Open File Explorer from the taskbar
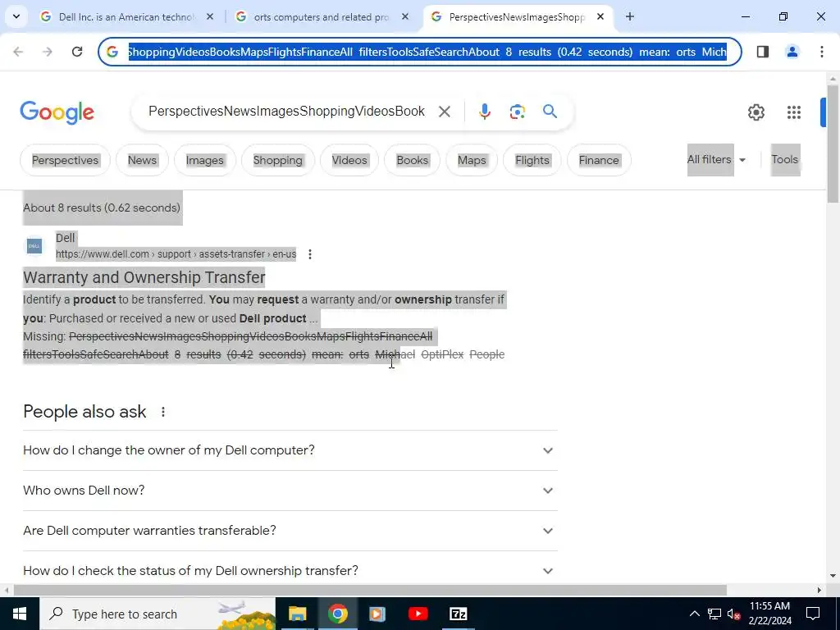This screenshot has height=630, width=840. point(297,614)
